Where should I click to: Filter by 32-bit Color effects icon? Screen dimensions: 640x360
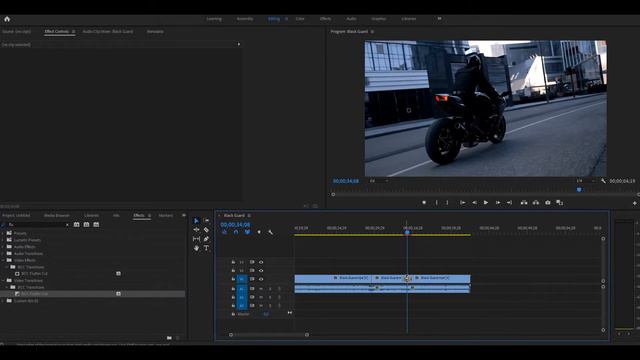click(x=86, y=224)
